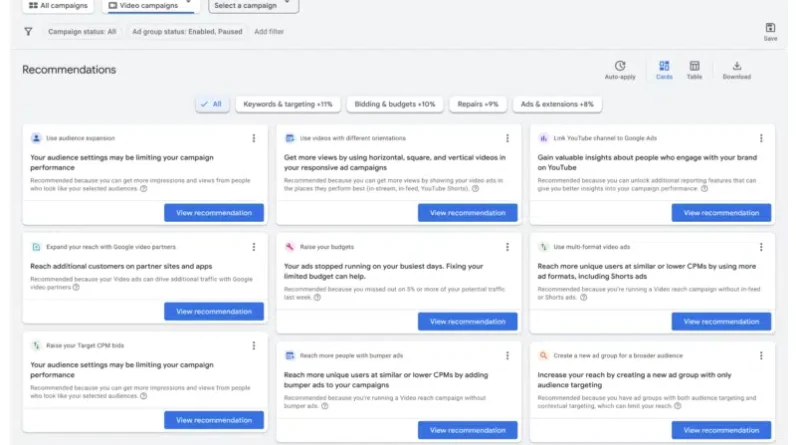
Task: Open help for the new ad group reason
Action: click(x=677, y=406)
